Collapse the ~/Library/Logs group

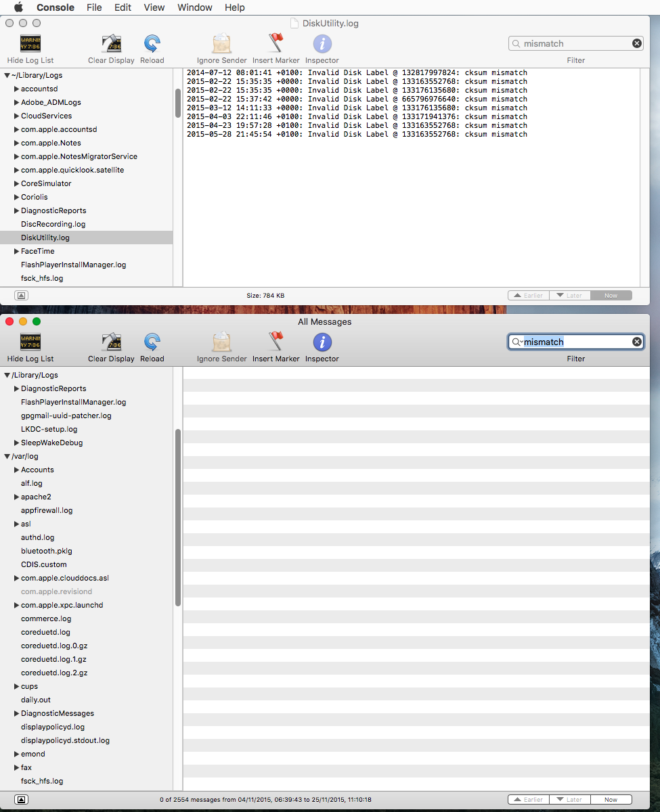click(x=7, y=76)
